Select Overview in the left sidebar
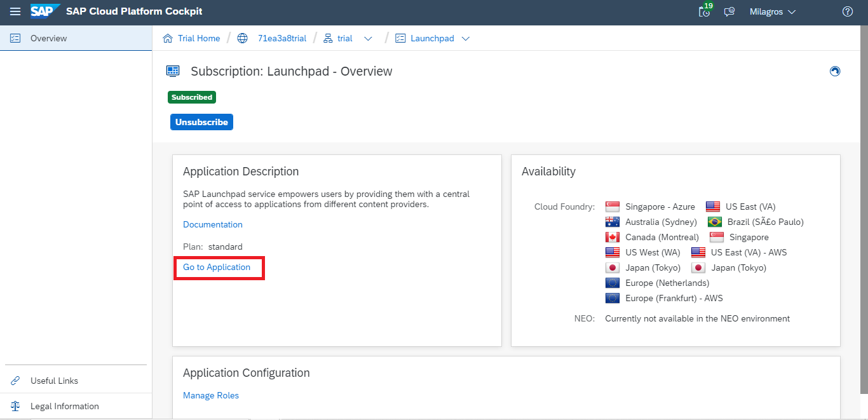 (48, 39)
